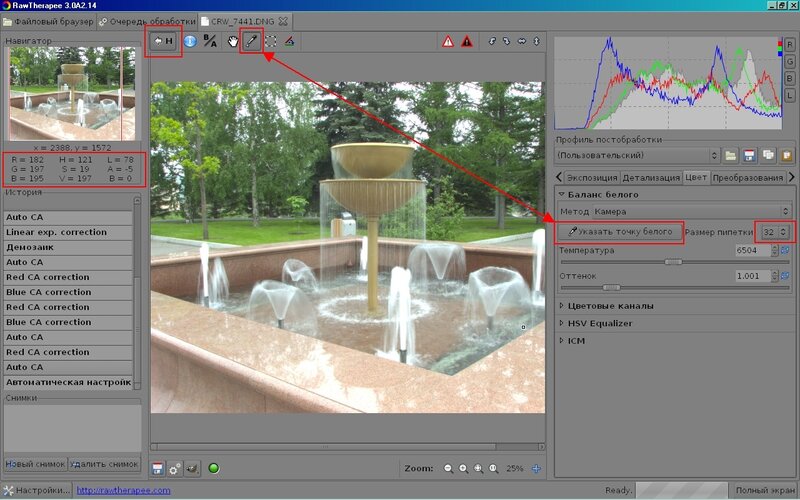This screenshot has width=800, height=500.
Task: Rotate image right
Action: click(x=506, y=41)
